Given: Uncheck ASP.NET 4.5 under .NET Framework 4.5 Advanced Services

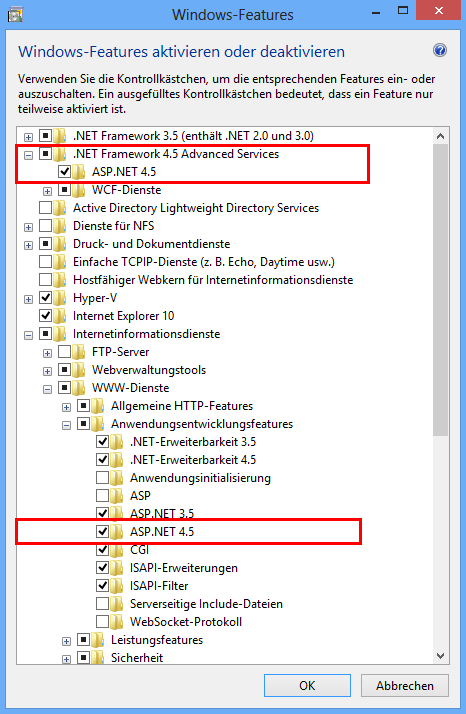Looking at the screenshot, I should [65, 172].
